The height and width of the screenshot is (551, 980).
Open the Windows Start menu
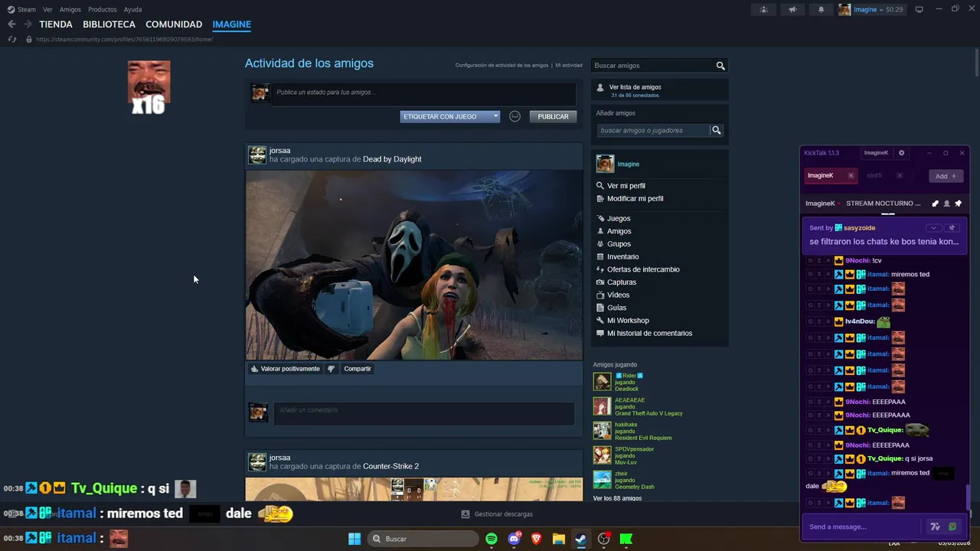pos(354,539)
